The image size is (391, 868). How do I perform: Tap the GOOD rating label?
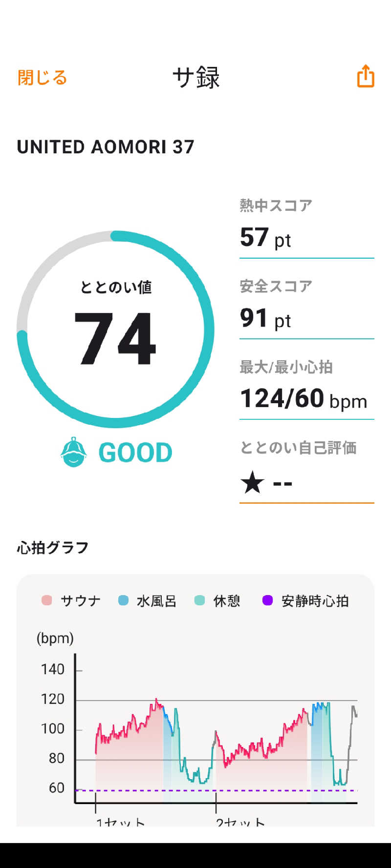(135, 453)
